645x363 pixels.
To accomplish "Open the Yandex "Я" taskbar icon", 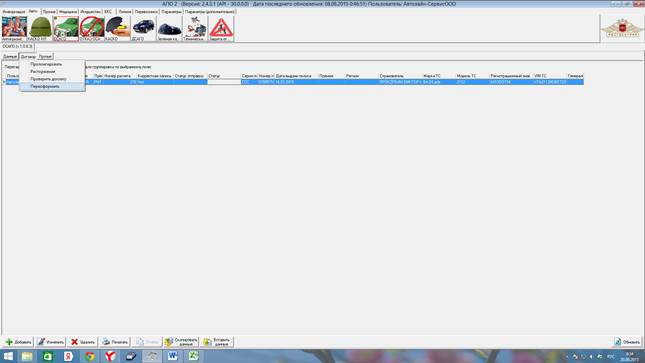I will [x=68, y=356].
